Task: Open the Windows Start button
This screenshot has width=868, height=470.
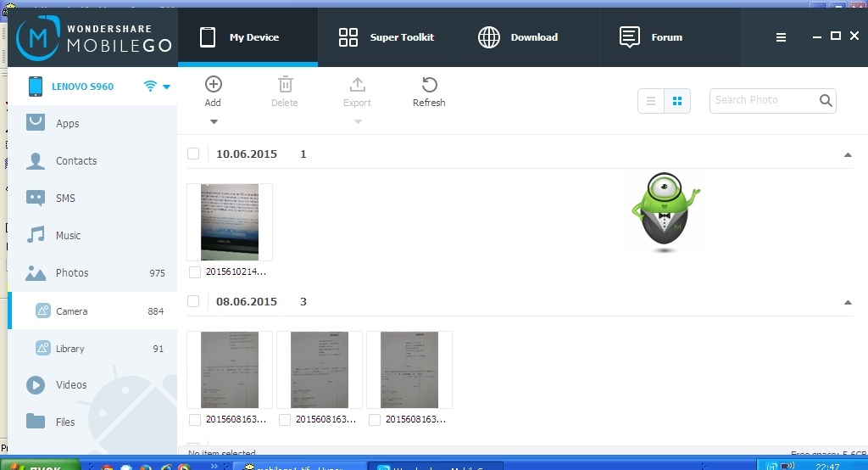Action: [x=41, y=466]
